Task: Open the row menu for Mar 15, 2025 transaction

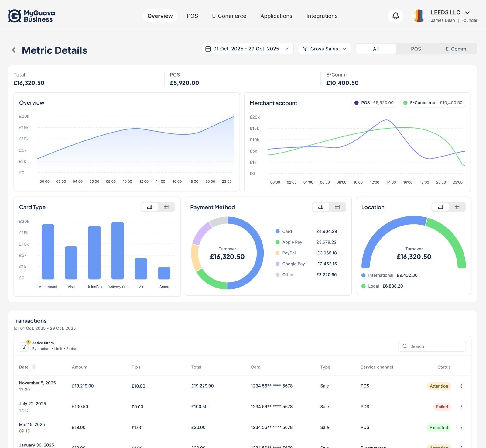Action: 462,427
